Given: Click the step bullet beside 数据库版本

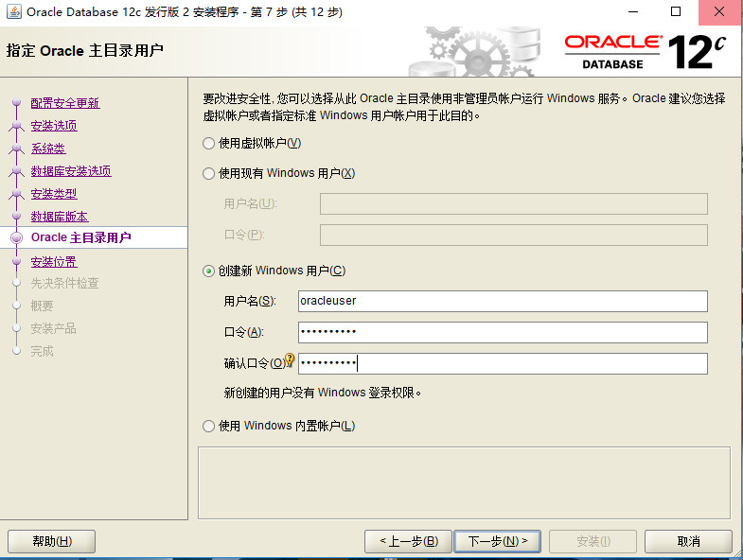Looking at the screenshot, I should (17, 216).
